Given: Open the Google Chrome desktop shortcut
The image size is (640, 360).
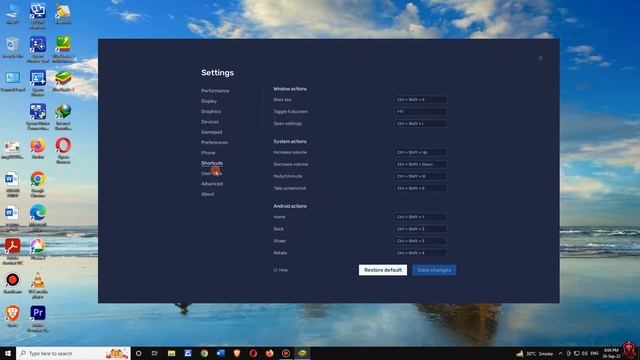Looking at the screenshot, I should [38, 184].
